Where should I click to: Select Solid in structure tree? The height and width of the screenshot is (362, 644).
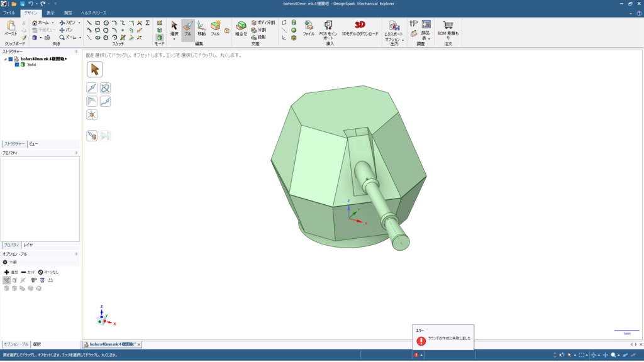(31, 65)
